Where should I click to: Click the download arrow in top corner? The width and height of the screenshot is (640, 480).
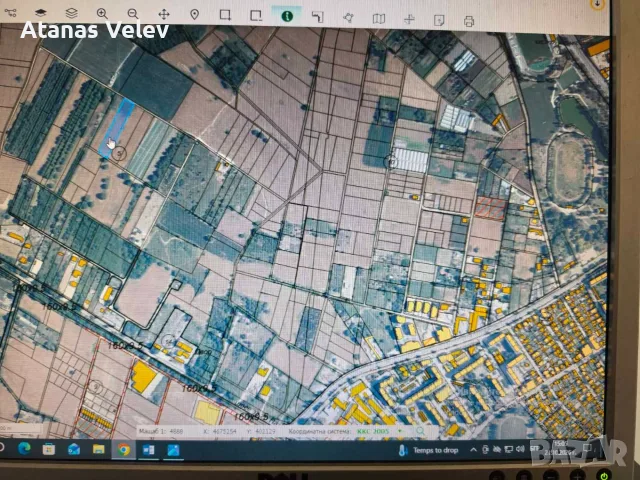pos(598,4)
